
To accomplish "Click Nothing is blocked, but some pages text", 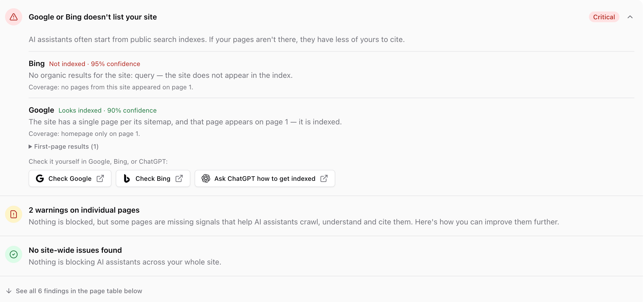I will pyautogui.click(x=294, y=222).
